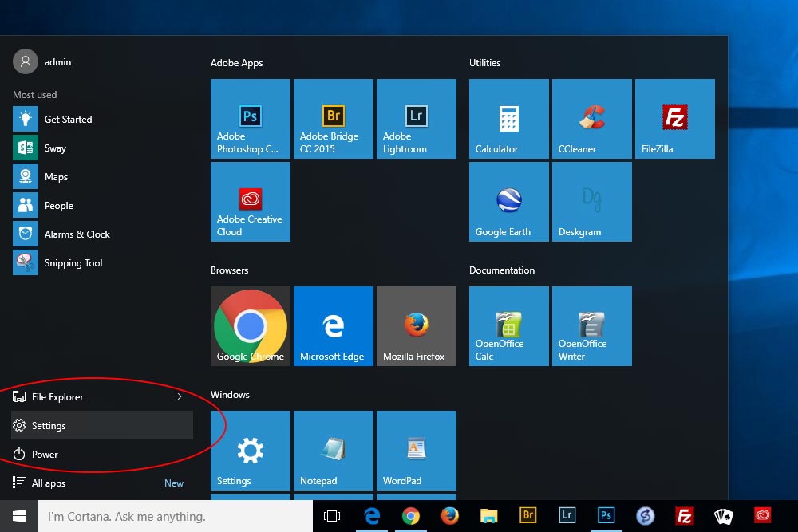The width and height of the screenshot is (798, 532).
Task: Click the Cortana search box
Action: (176, 516)
